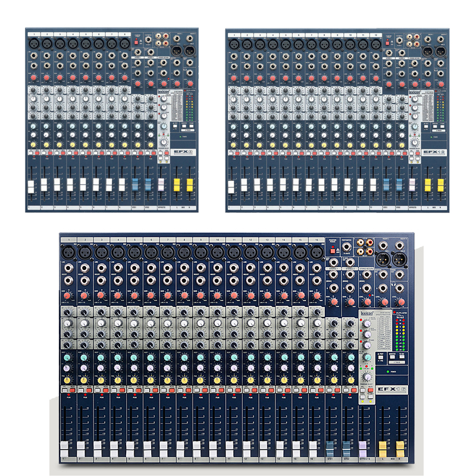This screenshot has height=476, width=476.
Task: Click the Lexicon Program Select knob
Action: coord(366,378)
